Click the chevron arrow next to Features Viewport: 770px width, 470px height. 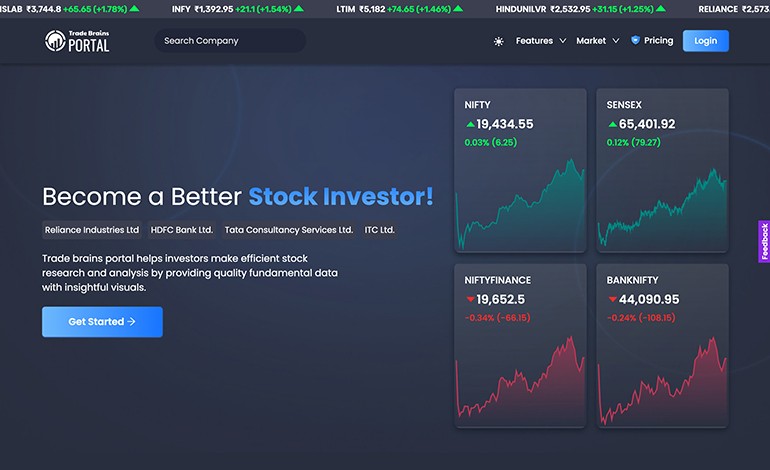tap(563, 41)
